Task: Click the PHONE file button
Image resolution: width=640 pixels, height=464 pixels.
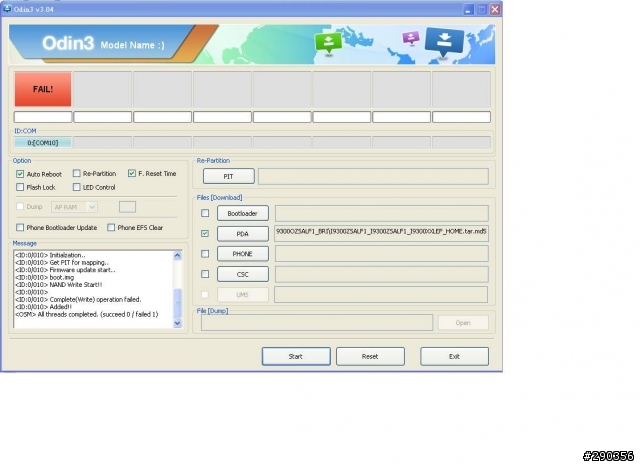Action: coord(242,254)
